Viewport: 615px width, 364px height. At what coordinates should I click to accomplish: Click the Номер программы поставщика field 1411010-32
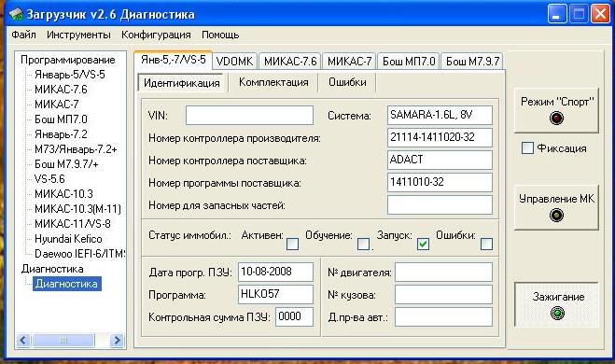click(x=440, y=182)
